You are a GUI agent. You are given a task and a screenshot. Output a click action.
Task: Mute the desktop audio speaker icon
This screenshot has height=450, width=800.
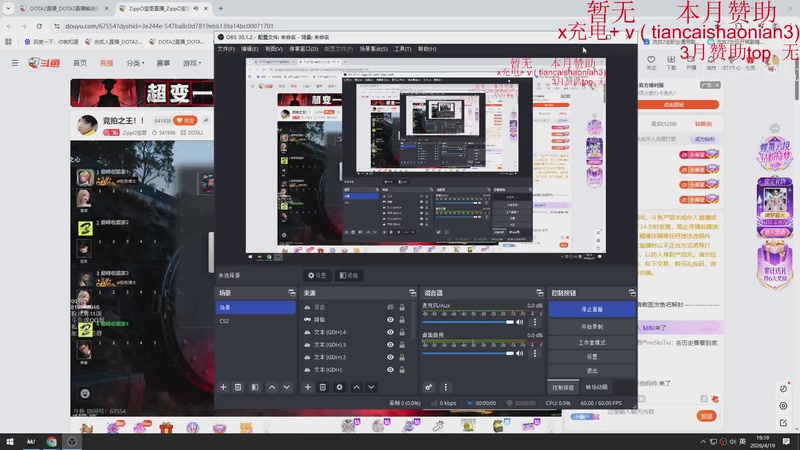[x=519, y=353]
